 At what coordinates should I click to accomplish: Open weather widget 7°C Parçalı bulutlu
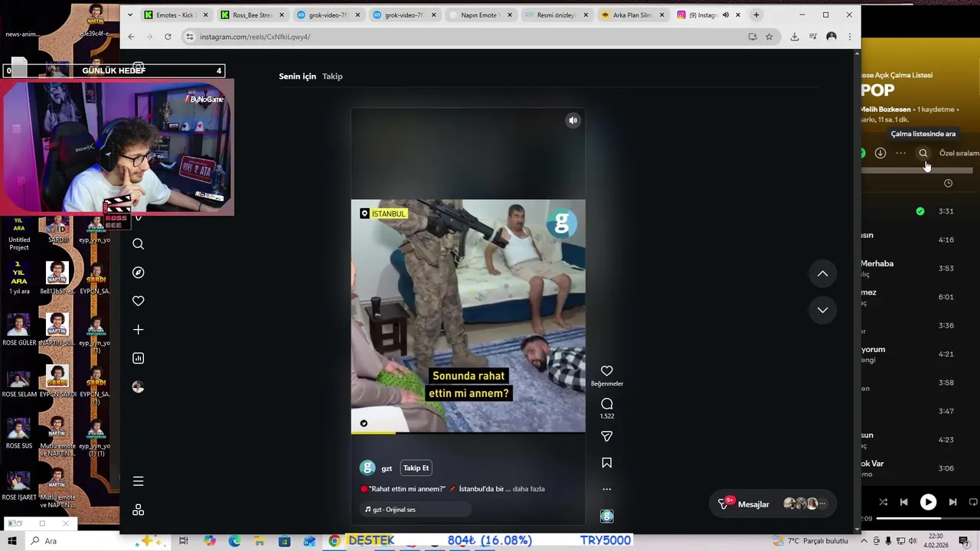coord(812,541)
